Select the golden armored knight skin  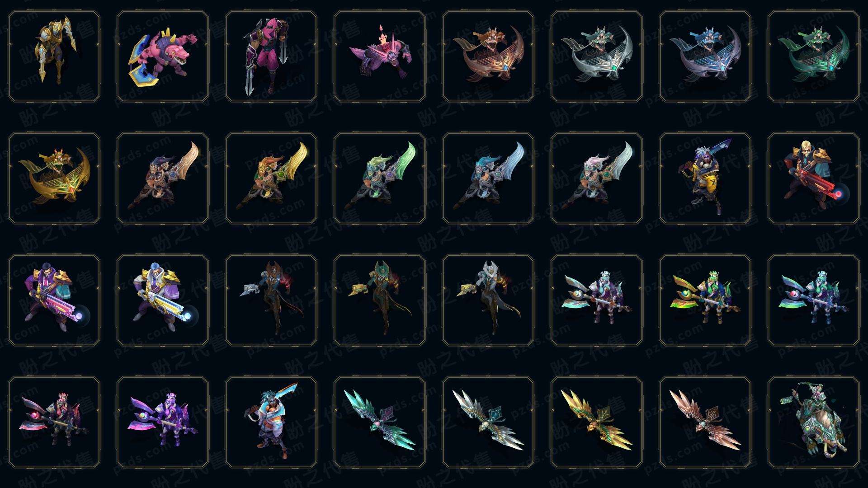click(54, 56)
